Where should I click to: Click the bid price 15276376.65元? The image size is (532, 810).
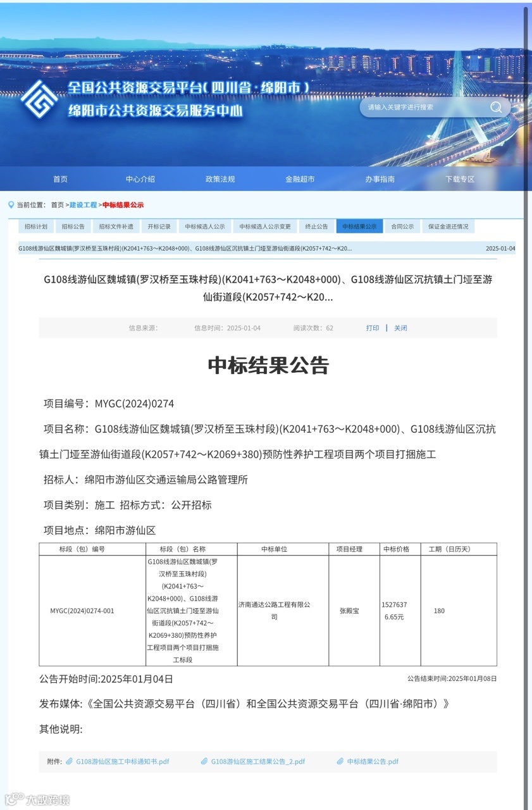394,611
